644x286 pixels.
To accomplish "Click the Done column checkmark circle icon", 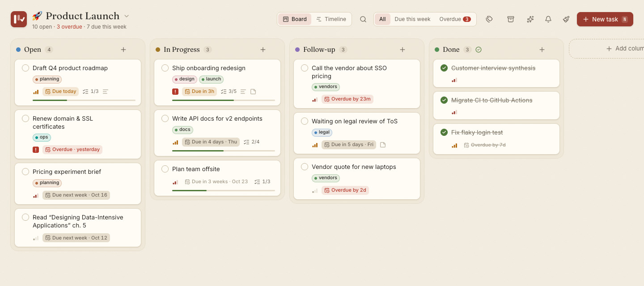I will (x=479, y=50).
